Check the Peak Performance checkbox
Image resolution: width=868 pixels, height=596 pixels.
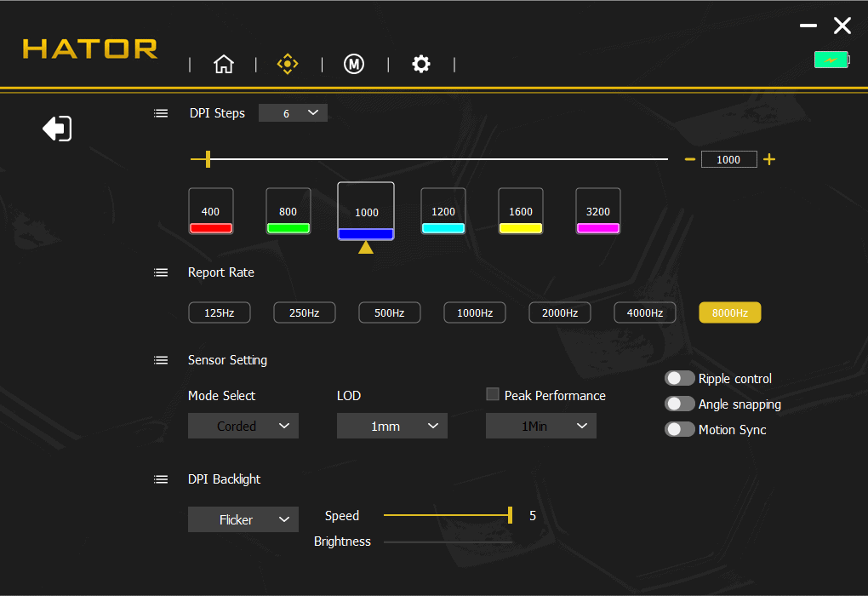point(492,394)
